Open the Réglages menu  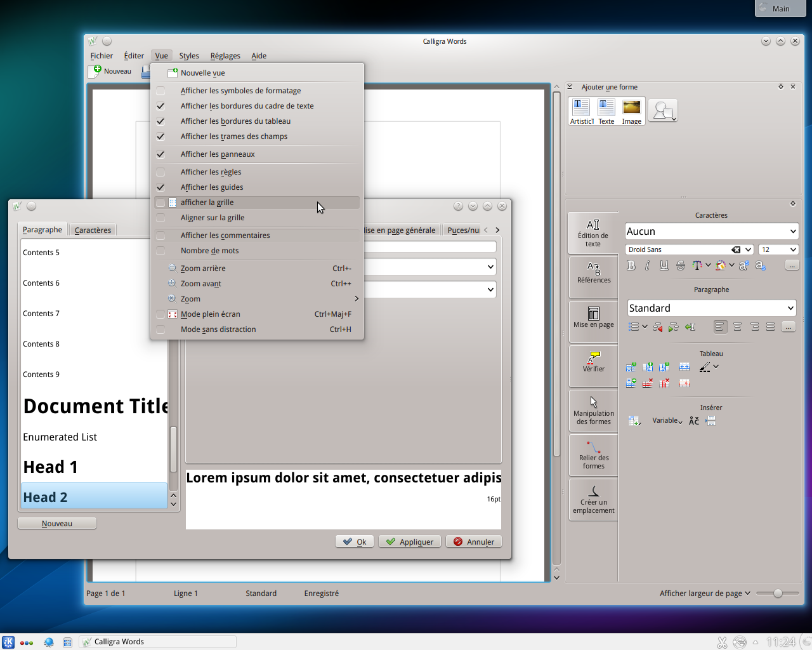tap(225, 56)
